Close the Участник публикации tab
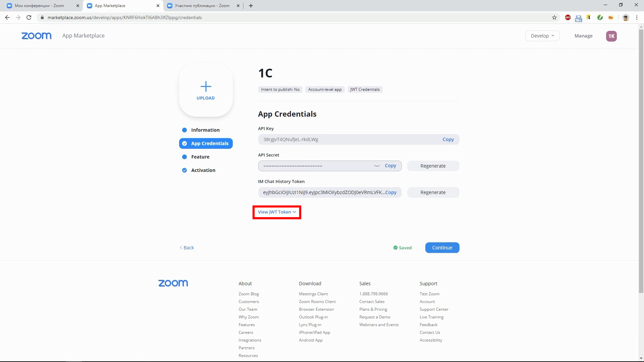 [x=238, y=6]
